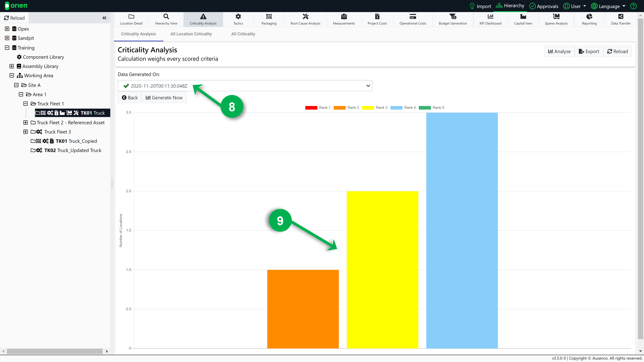Click the help question mark icon
Screen dimensions: 644x362
[633, 6]
